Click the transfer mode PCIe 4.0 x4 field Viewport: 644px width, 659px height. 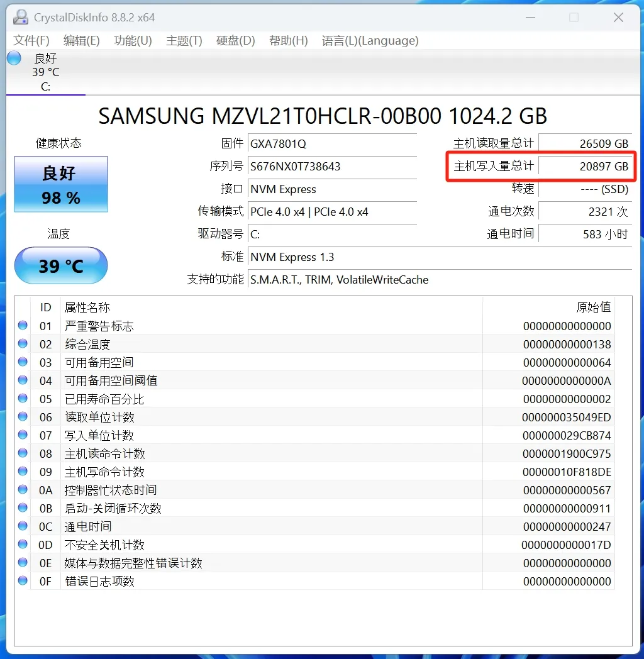click(332, 212)
